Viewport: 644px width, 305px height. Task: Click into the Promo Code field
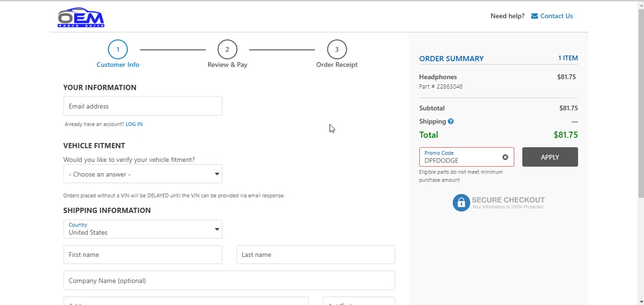coord(467,157)
